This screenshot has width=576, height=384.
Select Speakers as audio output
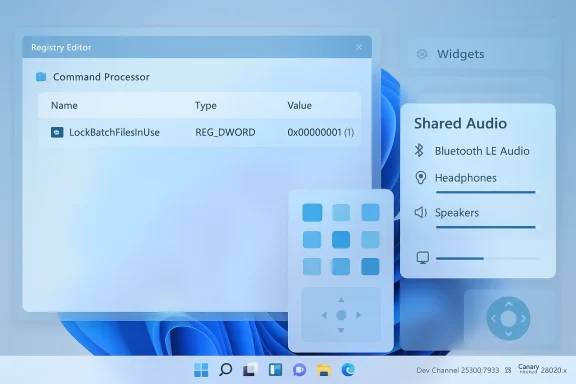(x=457, y=213)
